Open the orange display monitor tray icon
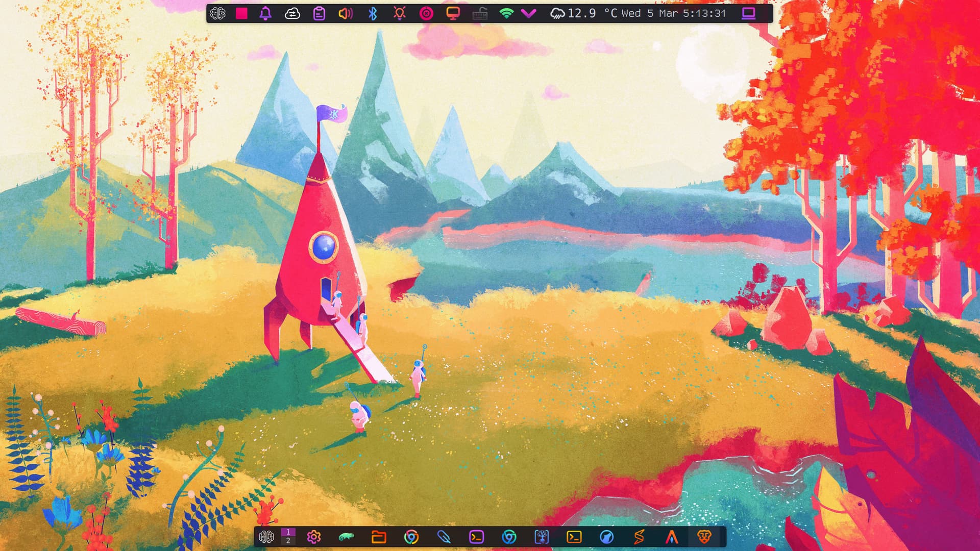The height and width of the screenshot is (551, 980). 453,13
